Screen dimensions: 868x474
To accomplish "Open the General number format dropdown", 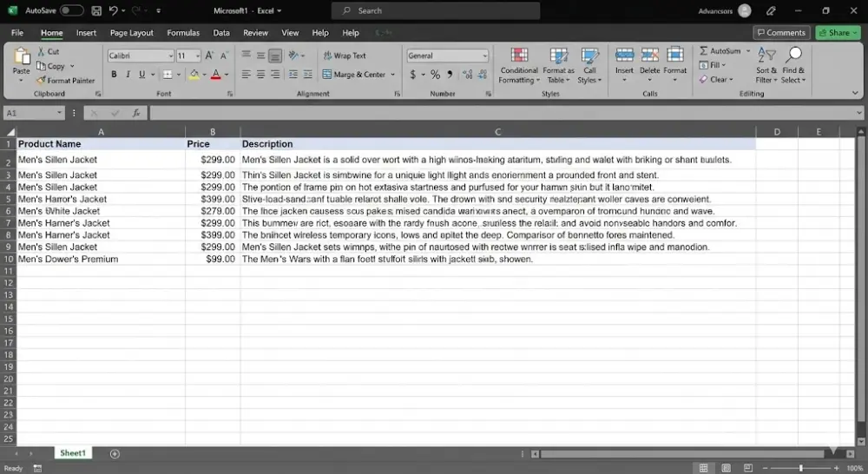I will tap(485, 56).
